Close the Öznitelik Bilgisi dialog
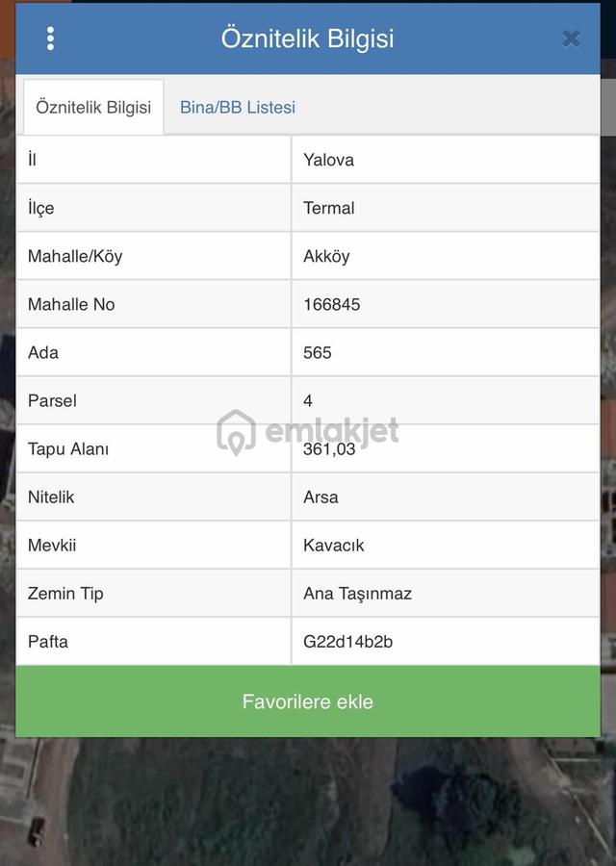The height and width of the screenshot is (866, 616). tap(571, 38)
